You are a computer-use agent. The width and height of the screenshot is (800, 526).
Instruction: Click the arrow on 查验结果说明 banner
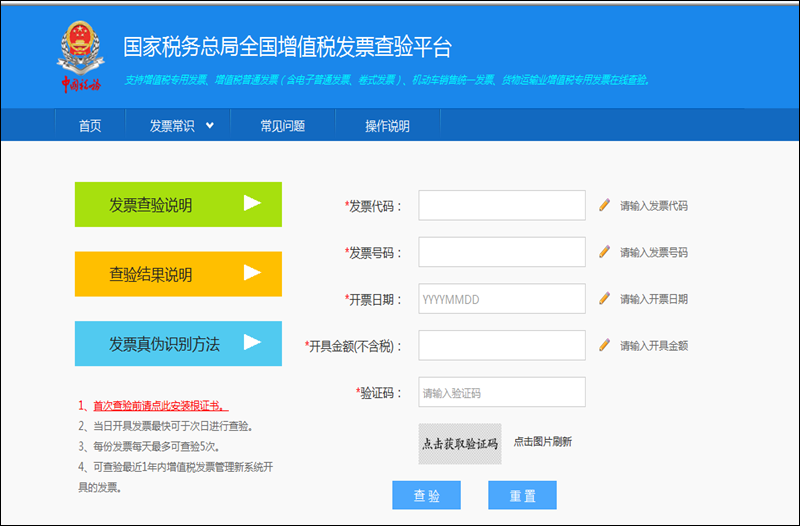252,273
